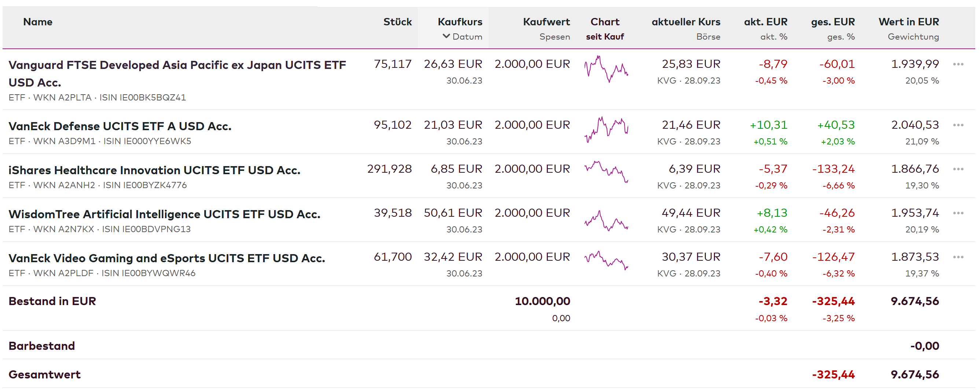Open more options for iShares Healthcare Innovation
The width and height of the screenshot is (980, 392).
tap(958, 169)
